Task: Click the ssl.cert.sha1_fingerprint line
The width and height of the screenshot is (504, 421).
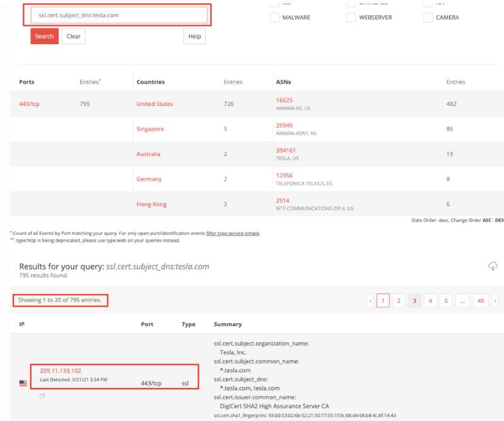Action: (x=305, y=415)
